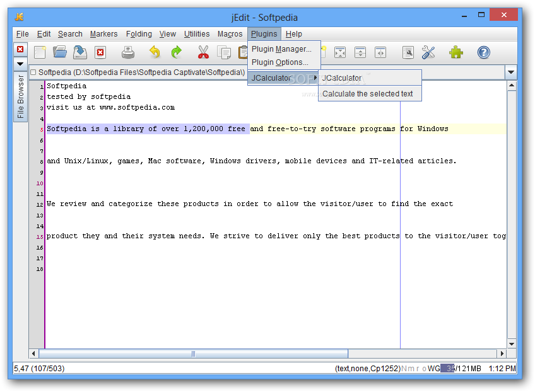Close the docked panel with red X
The width and height of the screenshot is (535, 392).
(x=20, y=49)
